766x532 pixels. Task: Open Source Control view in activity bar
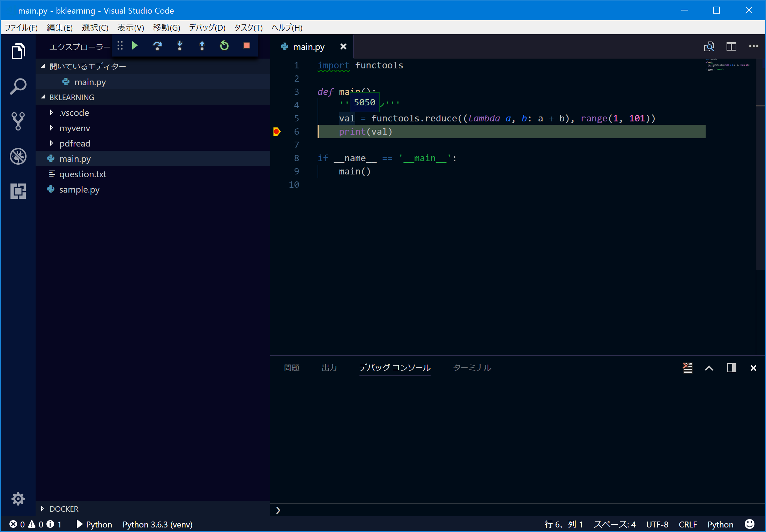click(18, 121)
